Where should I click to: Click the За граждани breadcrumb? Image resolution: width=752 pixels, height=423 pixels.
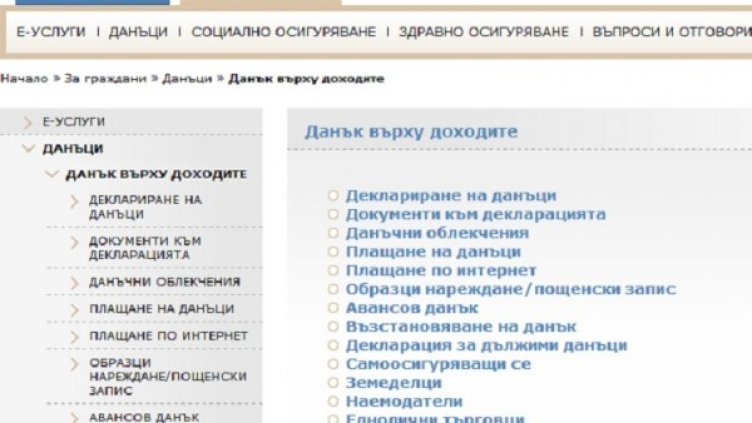tap(105, 79)
